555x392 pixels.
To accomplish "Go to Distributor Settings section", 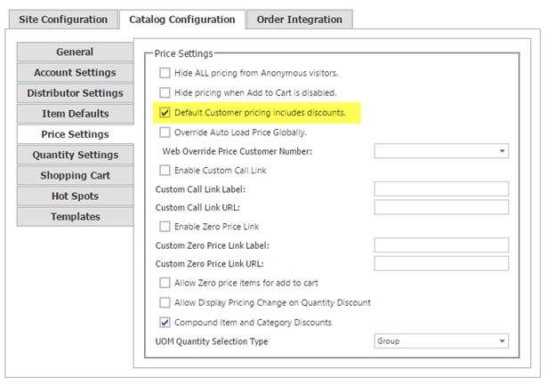I will coord(75,93).
